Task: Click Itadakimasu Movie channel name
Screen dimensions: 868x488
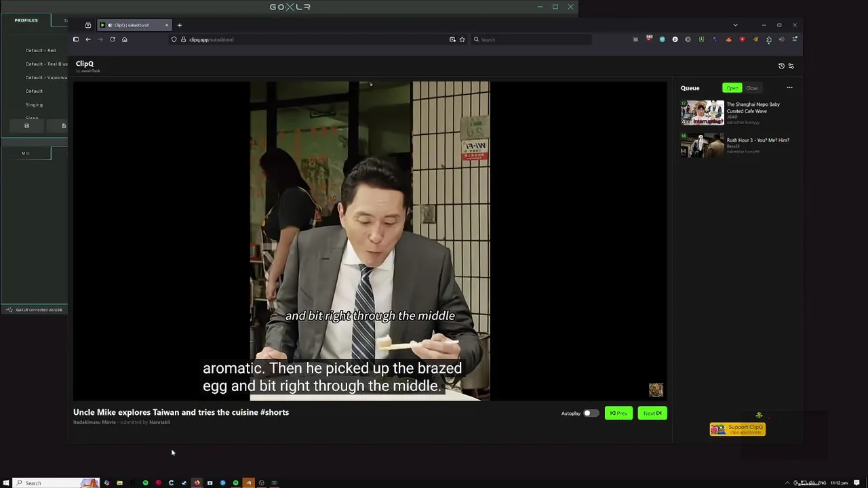Action: 94,422
